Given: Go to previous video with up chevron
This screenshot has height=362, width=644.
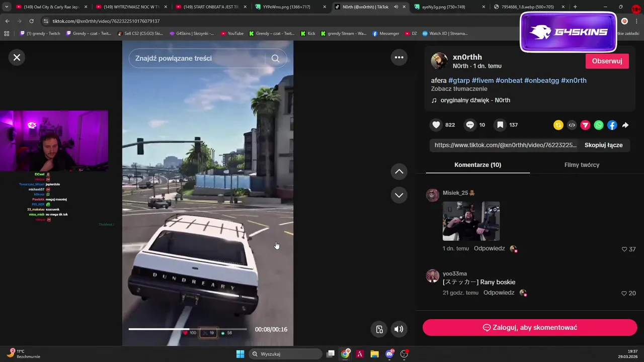Looking at the screenshot, I should point(399,171).
